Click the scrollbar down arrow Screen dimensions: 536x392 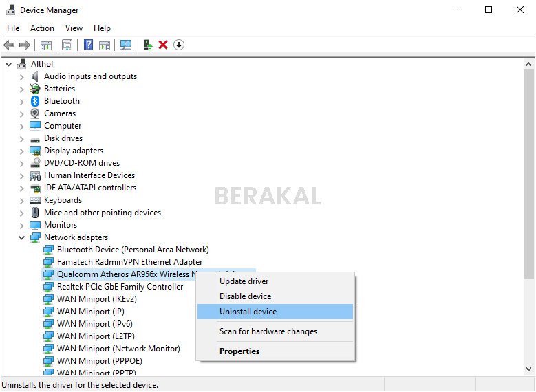[x=528, y=369]
